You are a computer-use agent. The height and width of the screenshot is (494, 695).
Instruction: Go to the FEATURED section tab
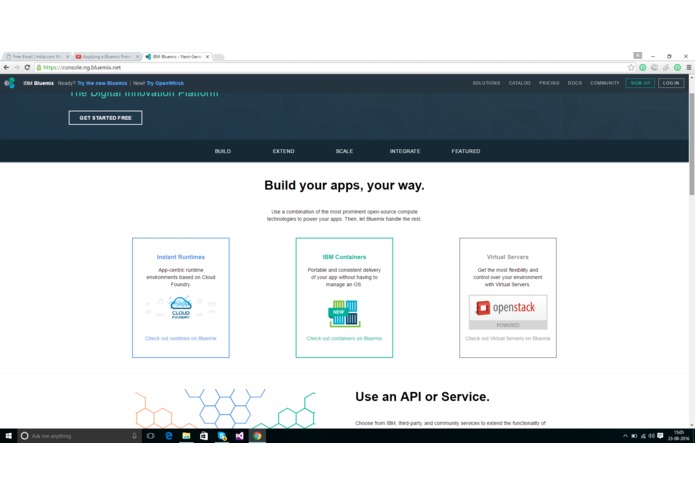click(x=465, y=151)
